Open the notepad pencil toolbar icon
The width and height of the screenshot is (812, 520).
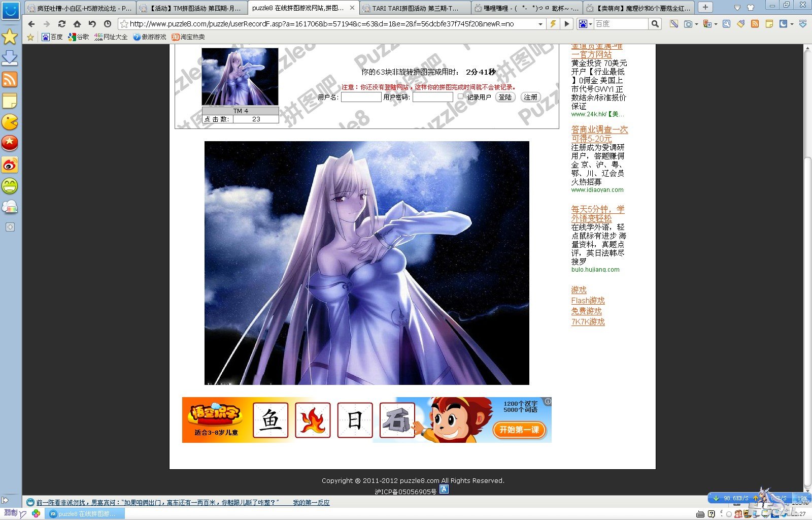(x=674, y=24)
